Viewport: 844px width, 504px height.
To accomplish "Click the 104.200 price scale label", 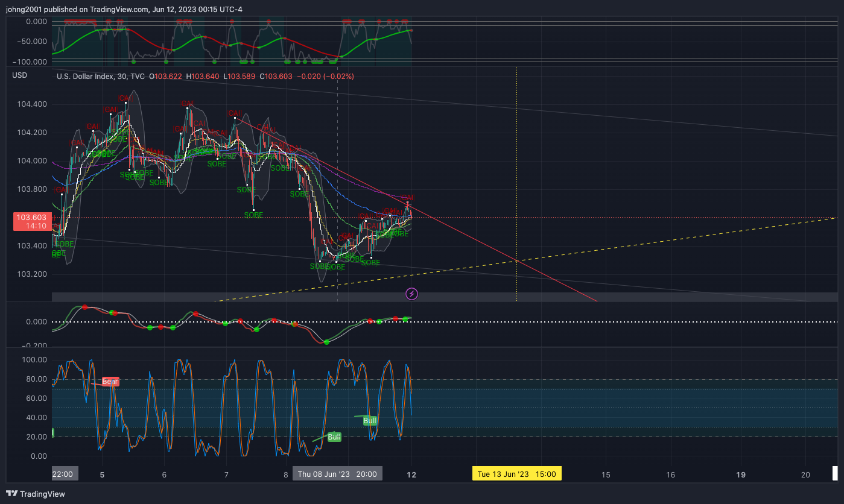I will click(32, 133).
